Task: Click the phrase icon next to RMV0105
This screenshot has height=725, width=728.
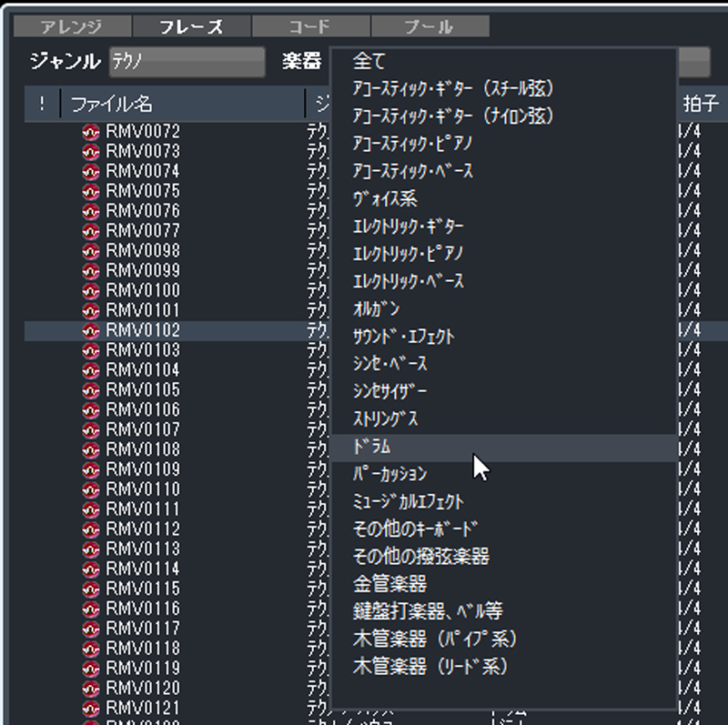Action: click(x=90, y=390)
